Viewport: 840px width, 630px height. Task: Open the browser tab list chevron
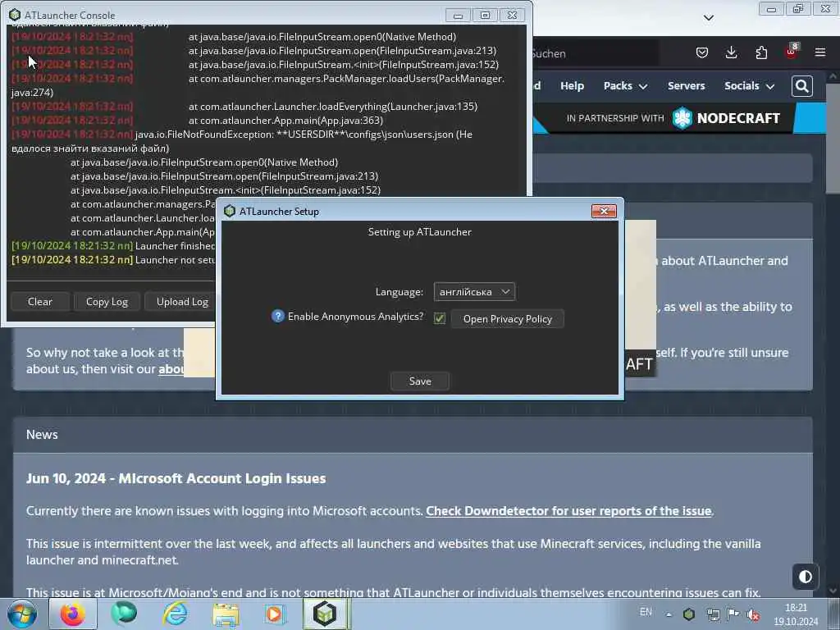(x=708, y=18)
